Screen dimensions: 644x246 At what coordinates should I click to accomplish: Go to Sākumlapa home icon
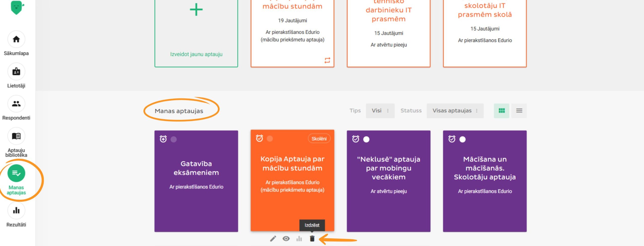[x=16, y=39]
